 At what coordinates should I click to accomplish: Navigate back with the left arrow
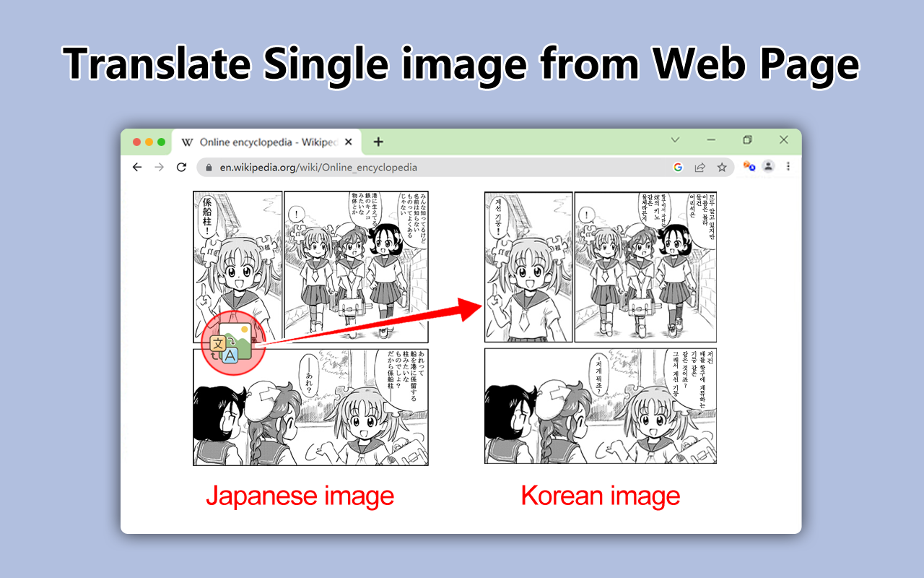click(x=136, y=167)
